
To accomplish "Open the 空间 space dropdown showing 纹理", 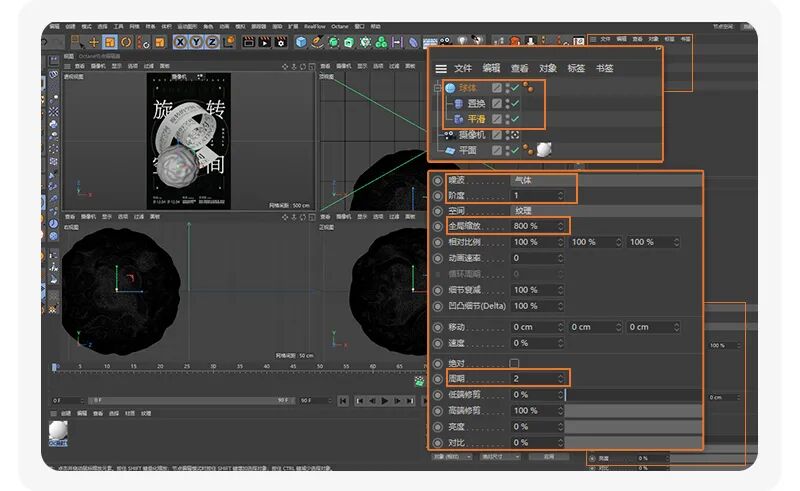I will 606,210.
